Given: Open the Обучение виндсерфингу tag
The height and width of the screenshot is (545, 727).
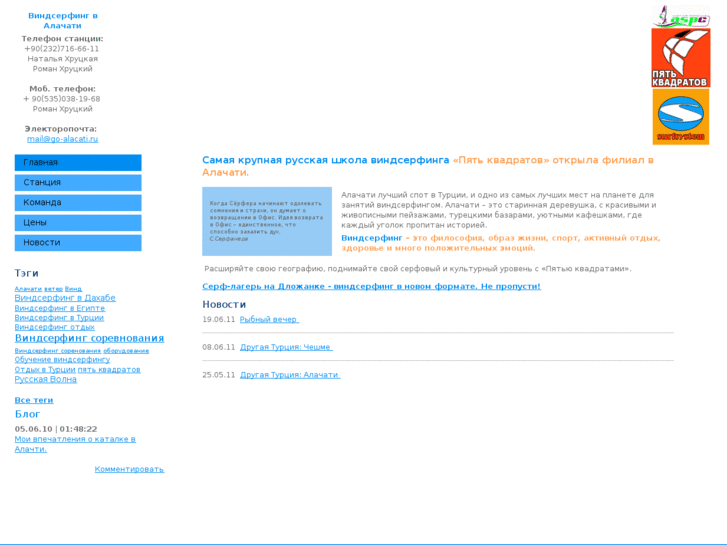Looking at the screenshot, I should pyautogui.click(x=62, y=359).
